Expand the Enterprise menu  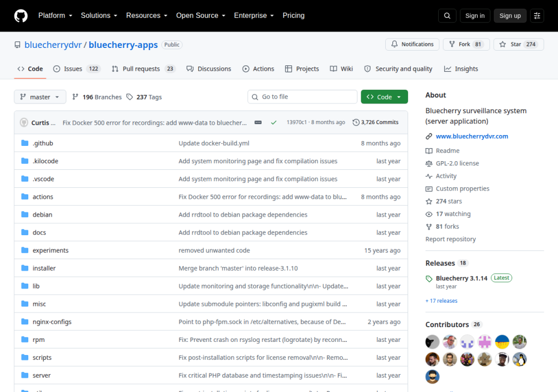point(254,16)
